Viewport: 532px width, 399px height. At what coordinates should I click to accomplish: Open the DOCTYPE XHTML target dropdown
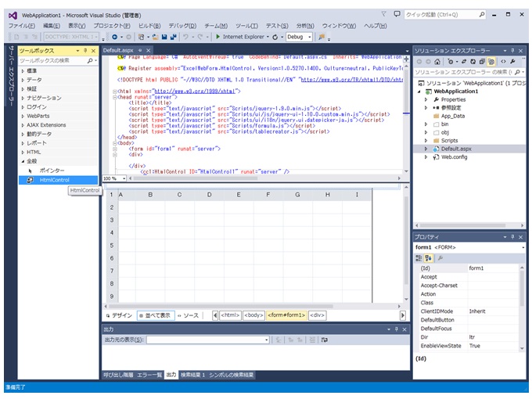(97, 37)
